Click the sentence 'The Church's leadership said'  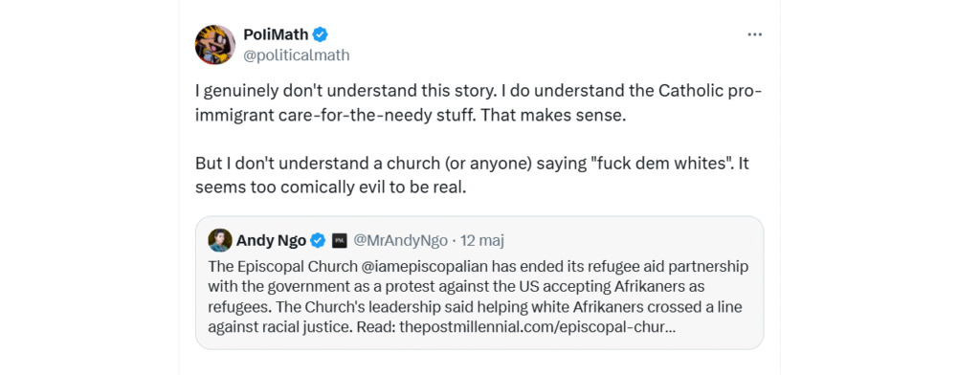476,317
